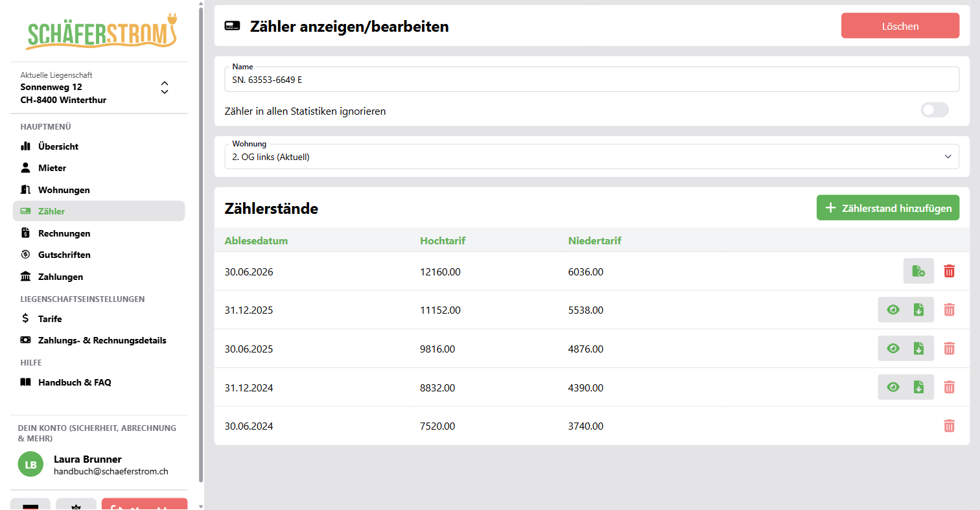The width and height of the screenshot is (980, 510).
Task: Click the Schäferstrom logo
Action: [101, 32]
